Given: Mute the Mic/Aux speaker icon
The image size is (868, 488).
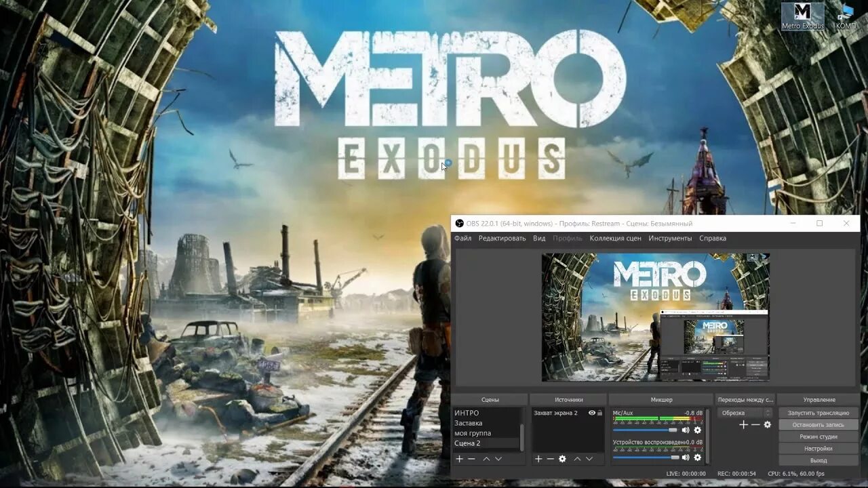Looking at the screenshot, I should click(686, 430).
